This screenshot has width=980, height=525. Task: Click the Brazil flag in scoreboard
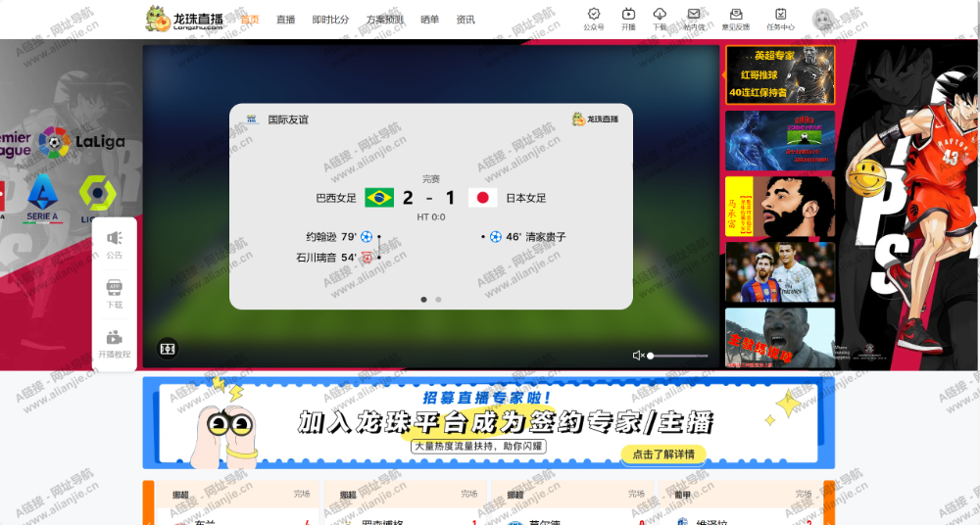click(379, 198)
